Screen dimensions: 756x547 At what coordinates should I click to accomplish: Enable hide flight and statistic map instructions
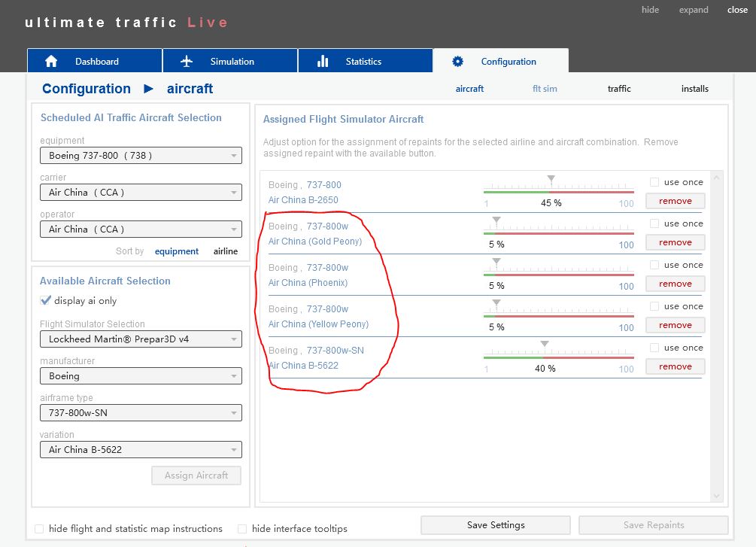tap(39, 529)
